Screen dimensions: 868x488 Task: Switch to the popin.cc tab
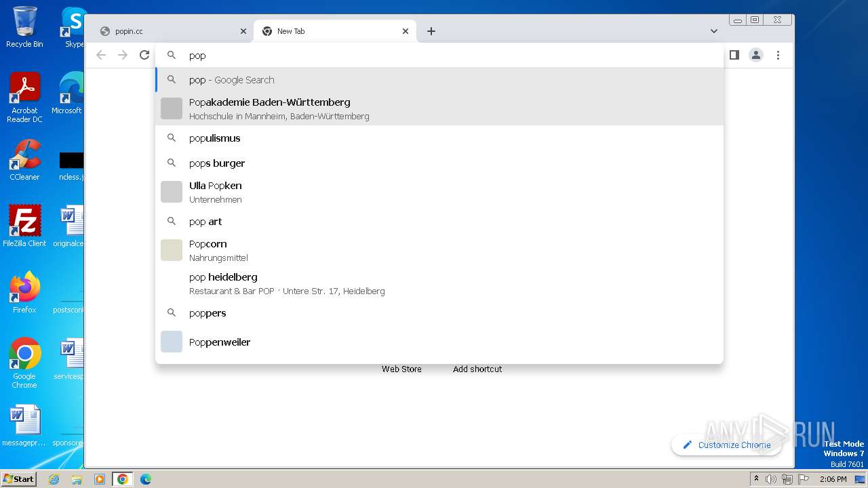170,31
